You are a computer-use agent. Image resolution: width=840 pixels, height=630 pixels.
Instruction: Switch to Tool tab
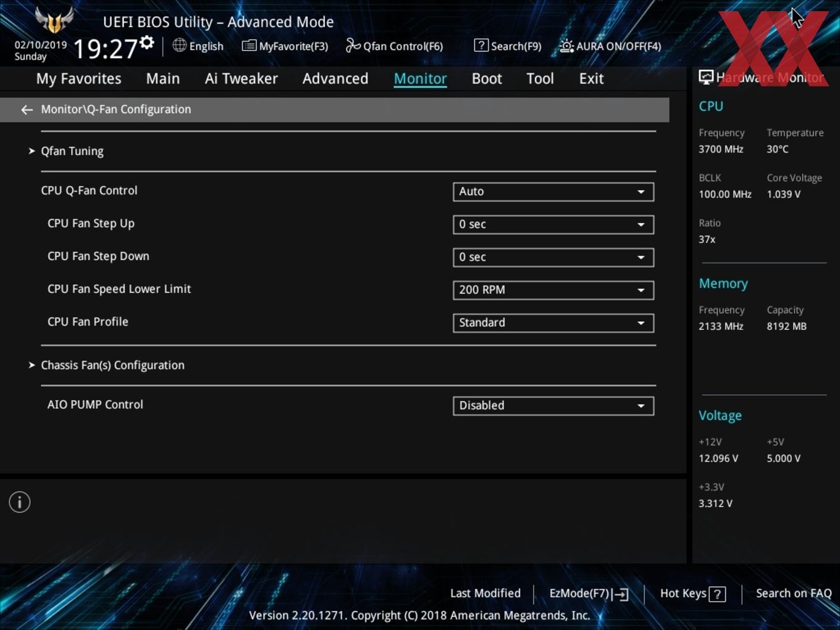pos(540,79)
